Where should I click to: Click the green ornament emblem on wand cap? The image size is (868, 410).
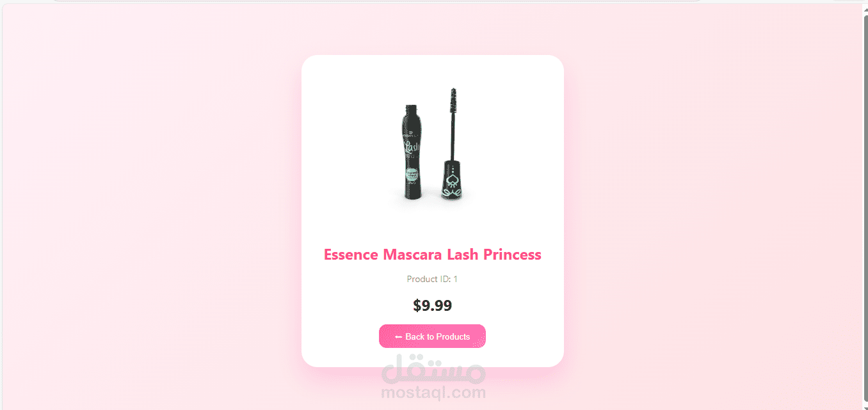point(453,181)
